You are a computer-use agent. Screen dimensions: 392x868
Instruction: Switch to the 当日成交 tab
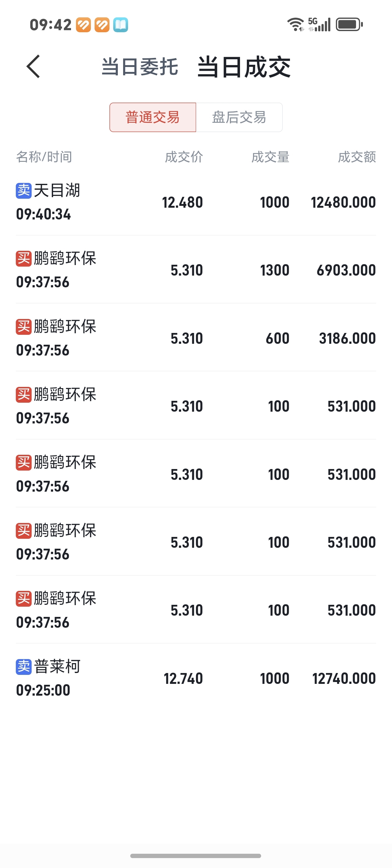pos(244,67)
